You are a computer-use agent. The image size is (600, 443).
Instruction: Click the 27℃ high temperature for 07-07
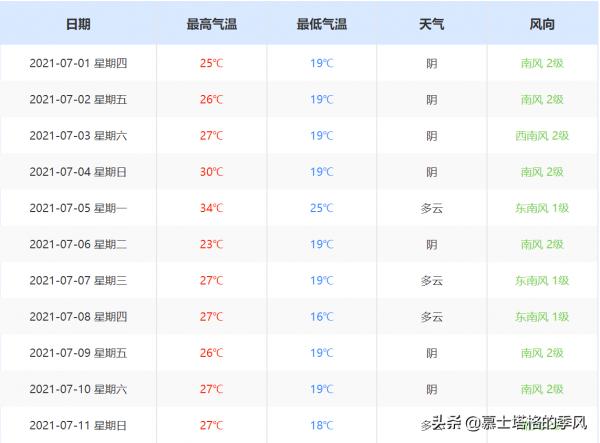(x=211, y=280)
